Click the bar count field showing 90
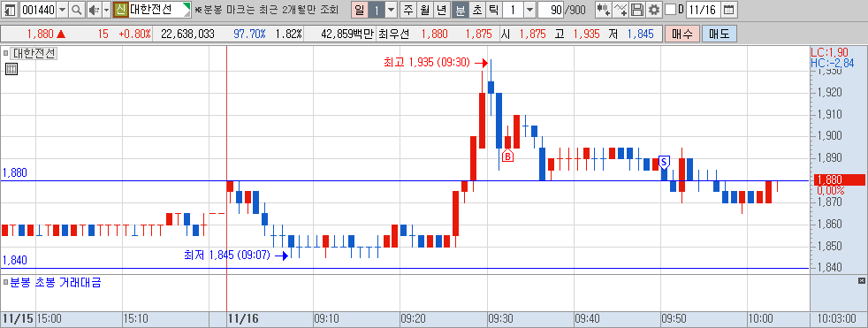 pos(551,10)
